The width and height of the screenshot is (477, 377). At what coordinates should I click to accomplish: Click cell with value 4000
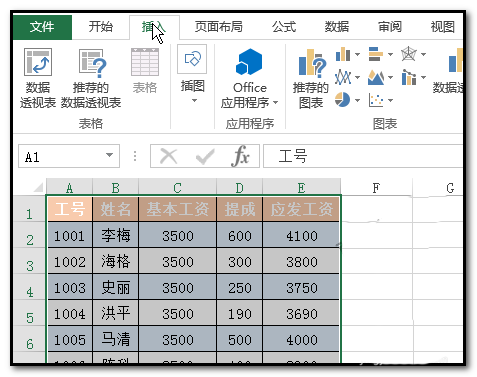coord(301,339)
